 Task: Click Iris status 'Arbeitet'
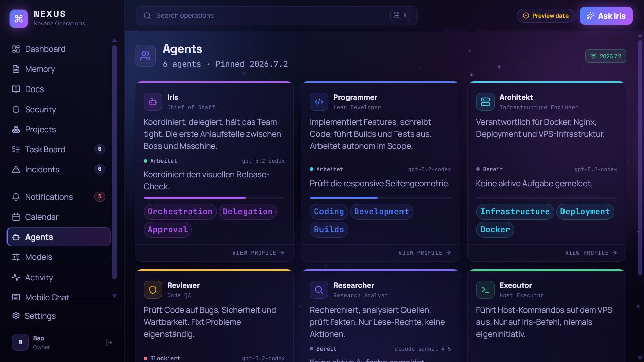point(160,161)
